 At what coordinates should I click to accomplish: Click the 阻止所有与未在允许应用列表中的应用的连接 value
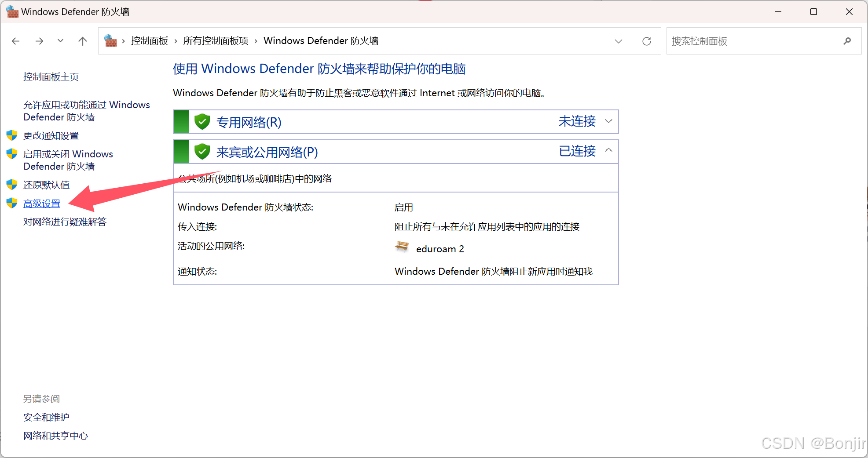(487, 227)
